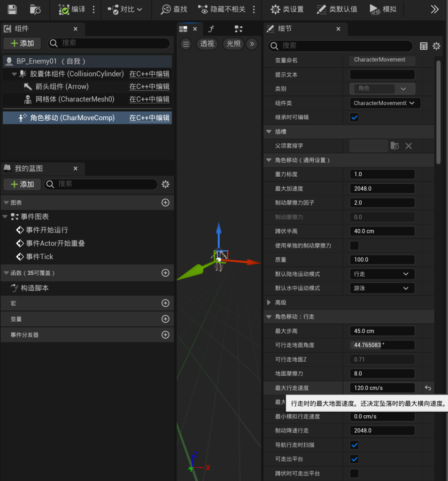
Task: Open the details panel settings gear
Action: click(x=436, y=46)
